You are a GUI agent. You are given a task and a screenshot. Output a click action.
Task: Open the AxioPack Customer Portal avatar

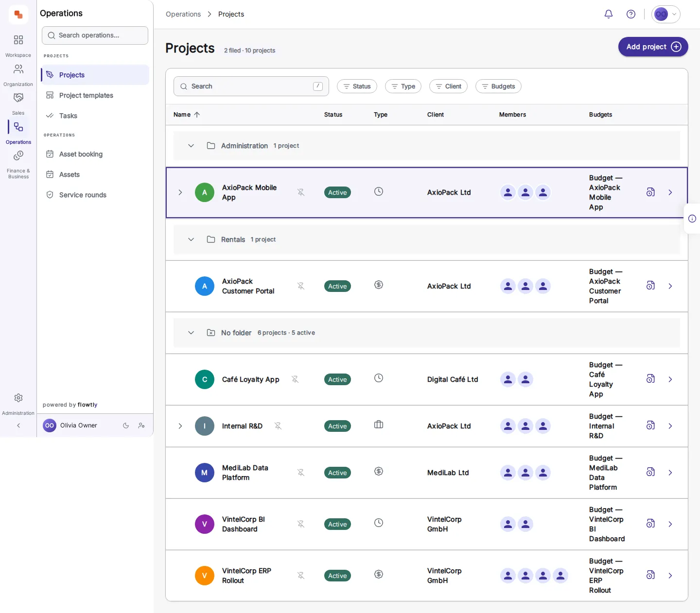tap(205, 286)
